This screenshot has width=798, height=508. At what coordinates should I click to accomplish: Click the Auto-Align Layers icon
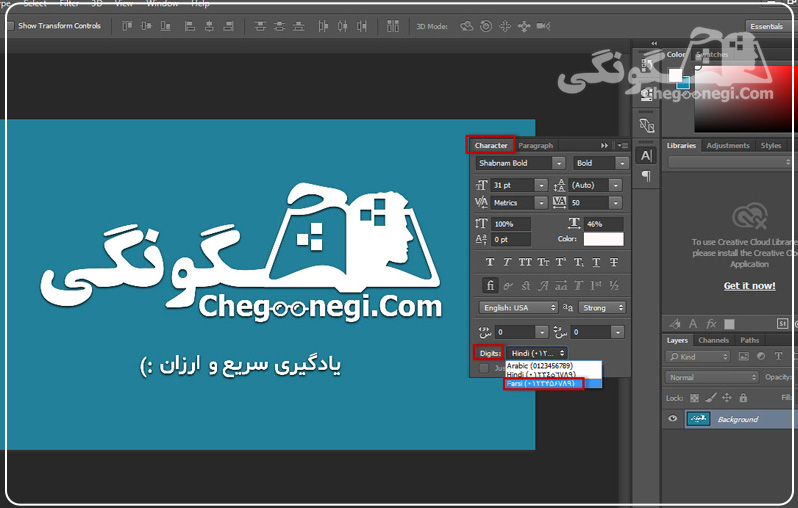coord(393,26)
